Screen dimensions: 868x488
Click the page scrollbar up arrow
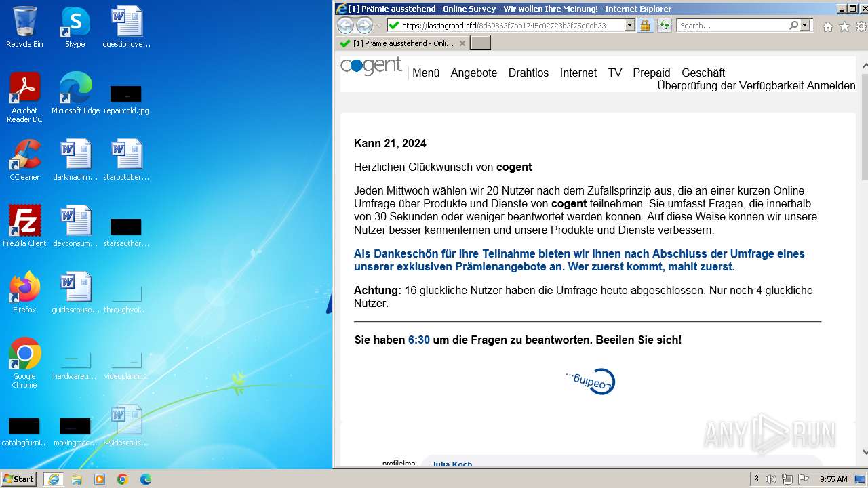865,66
